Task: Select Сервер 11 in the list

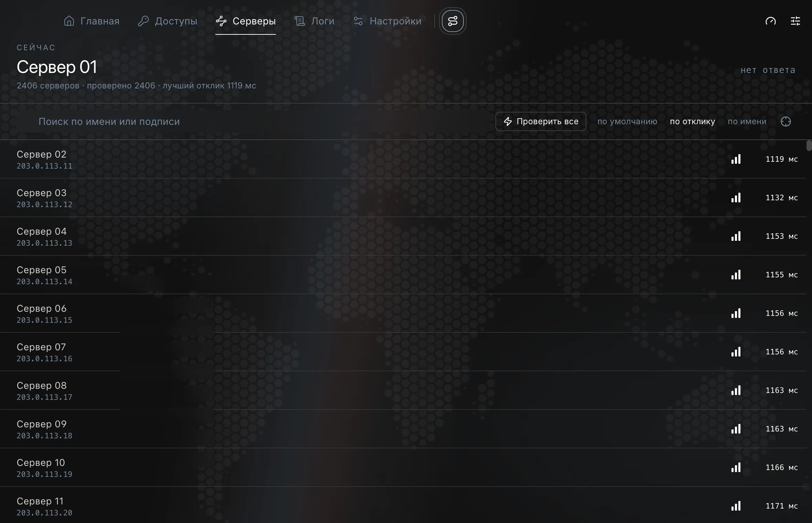Action: pos(403,505)
